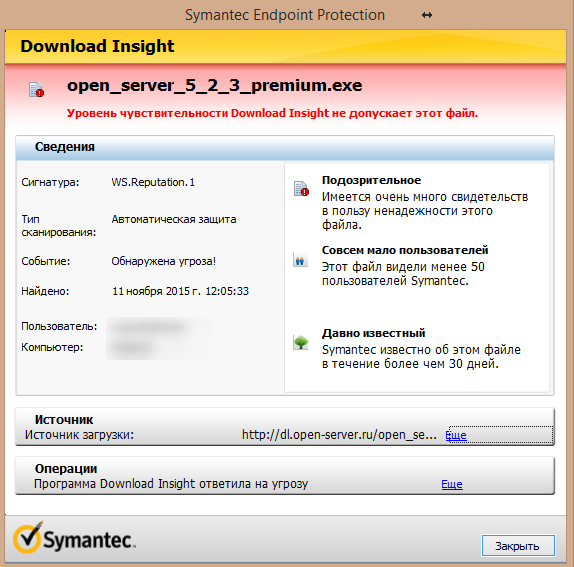Click the date 11 ноября 2015 г. 12:05:33

point(180,291)
